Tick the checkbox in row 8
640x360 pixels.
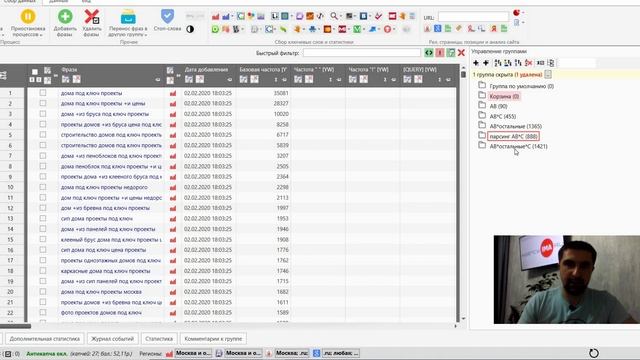tap(43, 166)
